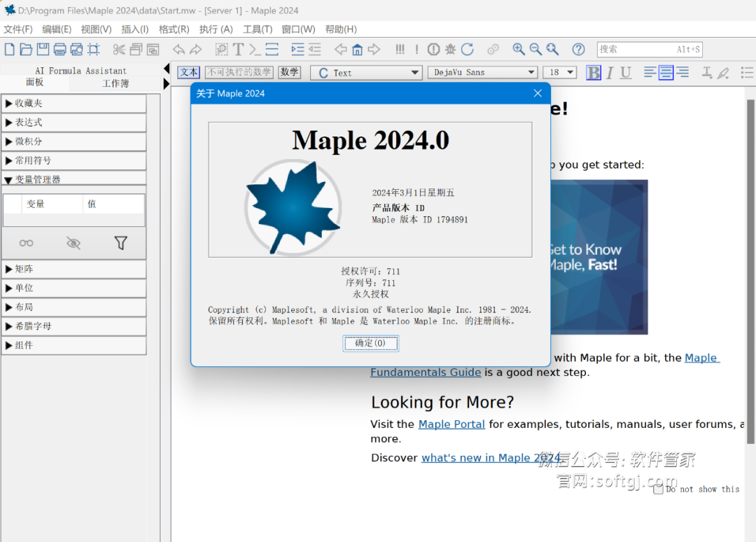Open the 工具(T) menu
Viewport: 756px width, 542px height.
(x=258, y=29)
